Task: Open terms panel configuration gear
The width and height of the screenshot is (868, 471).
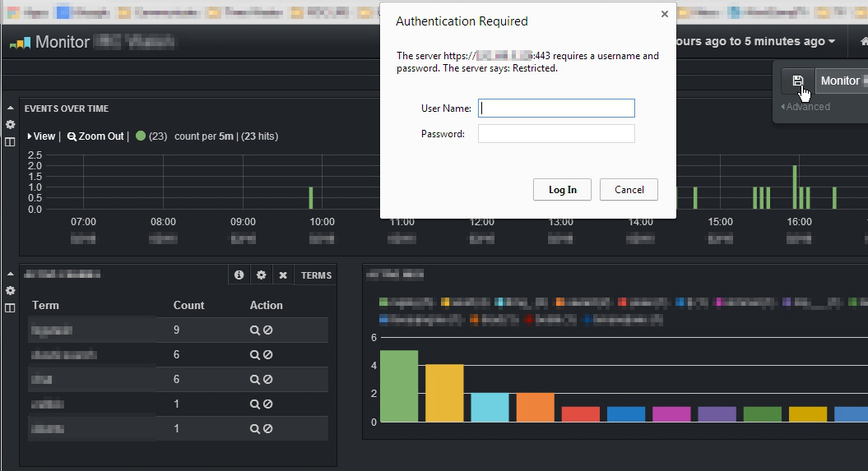Action: point(262,275)
